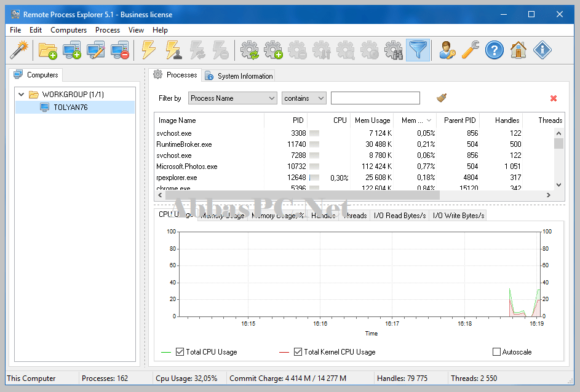Switch to System Information tab
This screenshot has height=392, width=580.
[239, 76]
